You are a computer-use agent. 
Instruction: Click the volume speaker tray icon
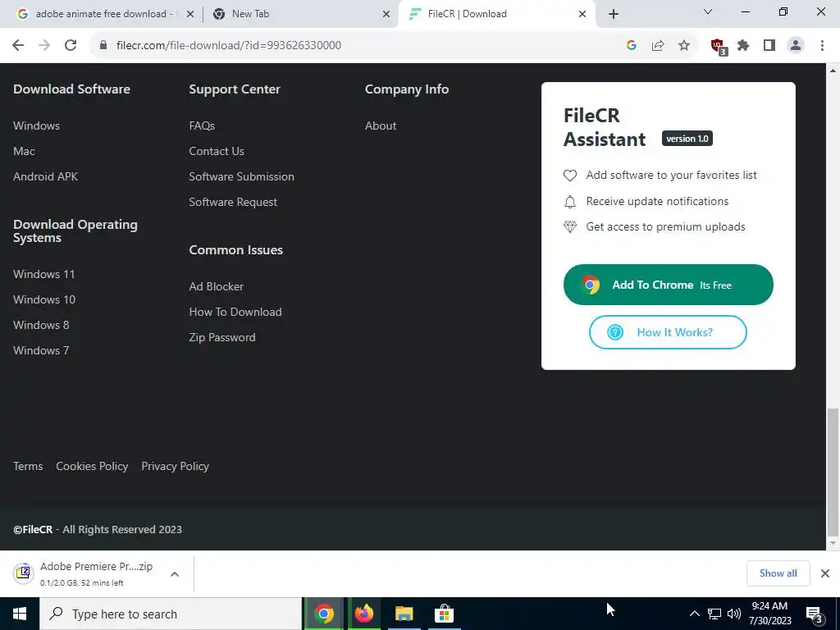point(734,614)
